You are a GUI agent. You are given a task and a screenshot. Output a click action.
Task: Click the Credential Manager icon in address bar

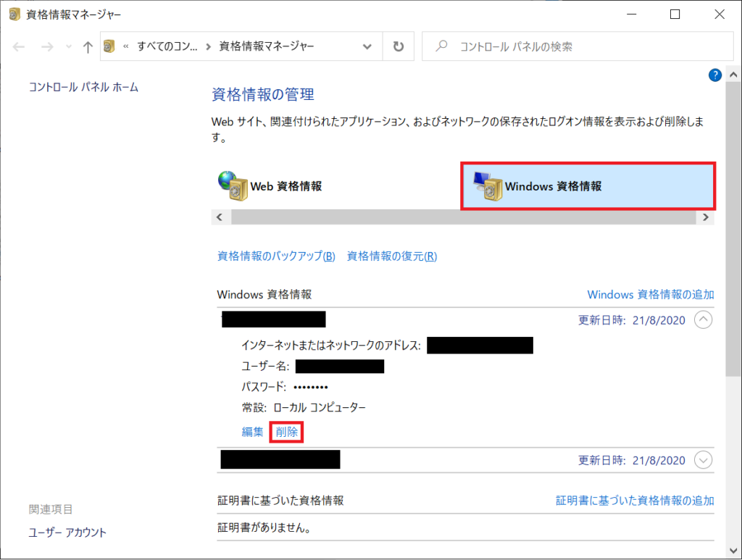109,46
